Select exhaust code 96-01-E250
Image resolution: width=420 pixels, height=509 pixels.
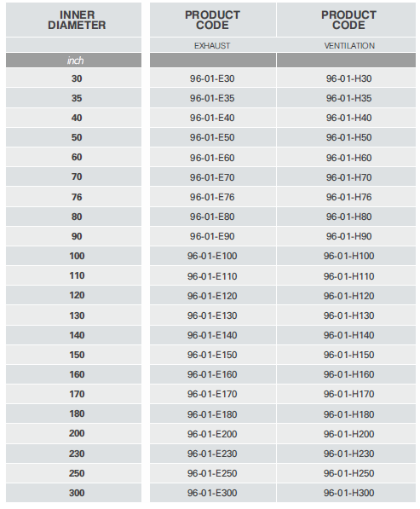pos(212,473)
